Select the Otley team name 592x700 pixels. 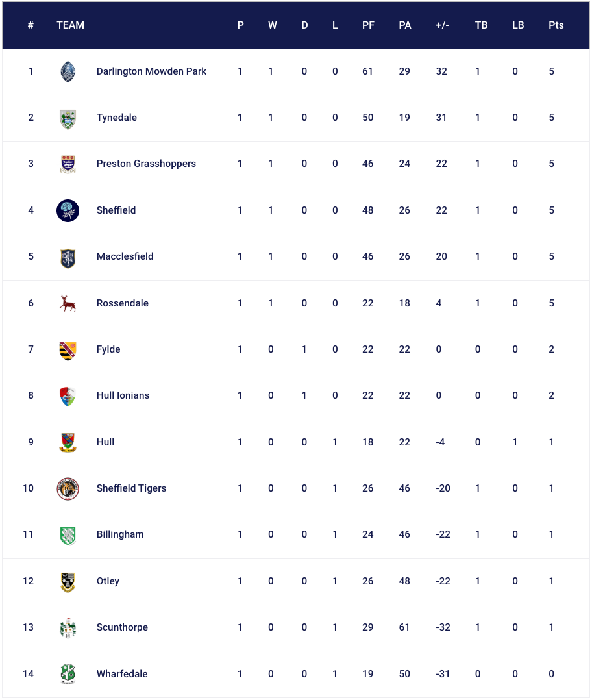(x=108, y=581)
